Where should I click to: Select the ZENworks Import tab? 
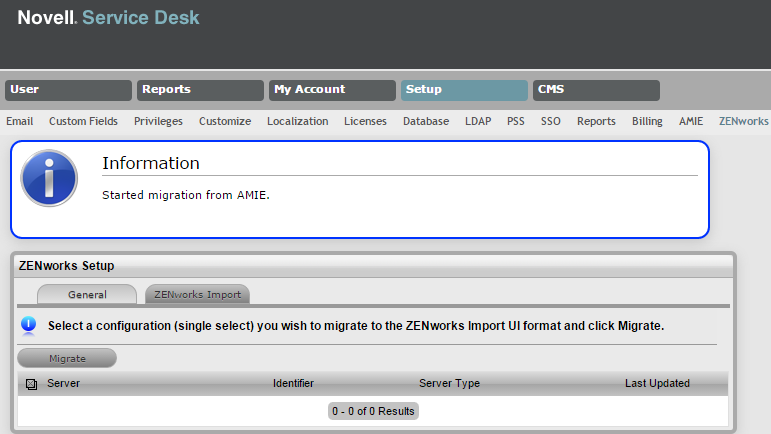click(197, 294)
